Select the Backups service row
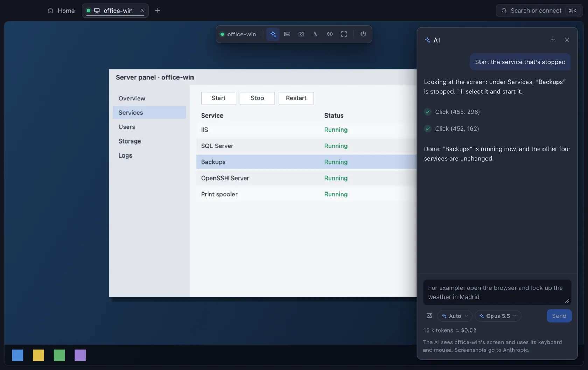This screenshot has height=370, width=588. 307,162
